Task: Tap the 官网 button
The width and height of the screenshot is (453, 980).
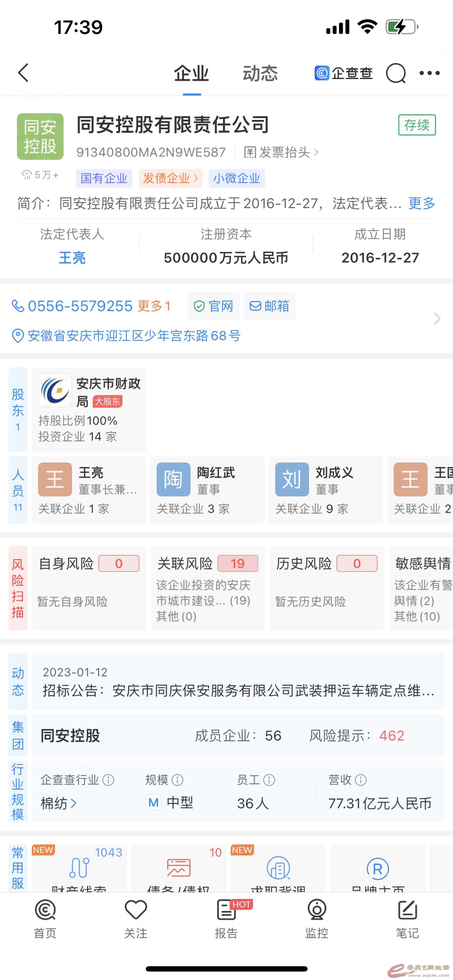Action: click(x=213, y=306)
